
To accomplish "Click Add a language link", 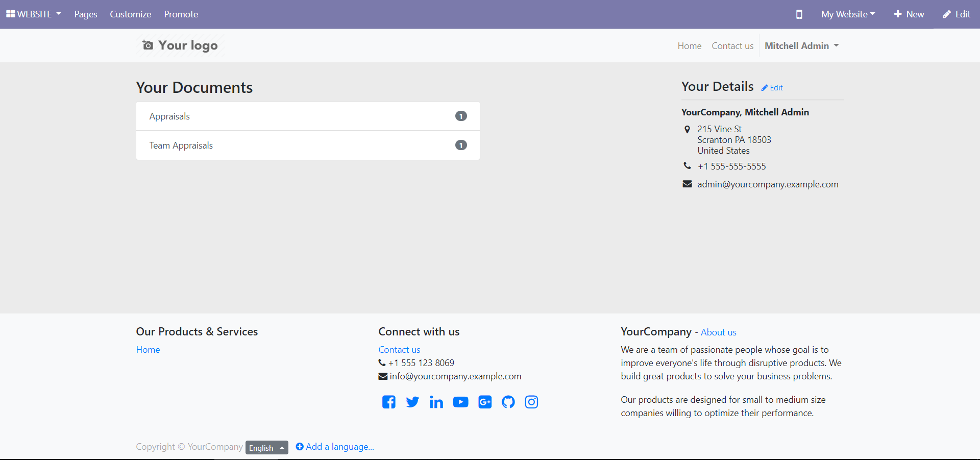I will [335, 447].
